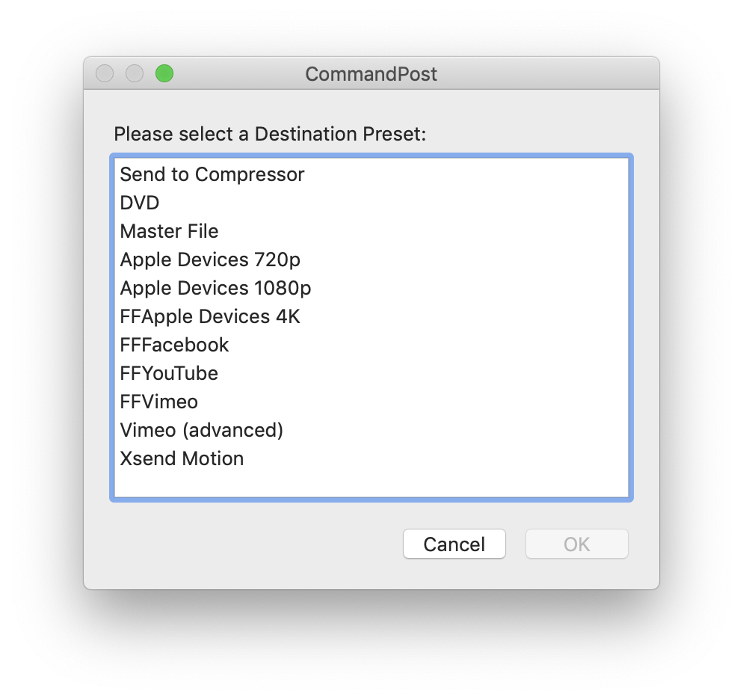Click the green zoom window control

(164, 73)
